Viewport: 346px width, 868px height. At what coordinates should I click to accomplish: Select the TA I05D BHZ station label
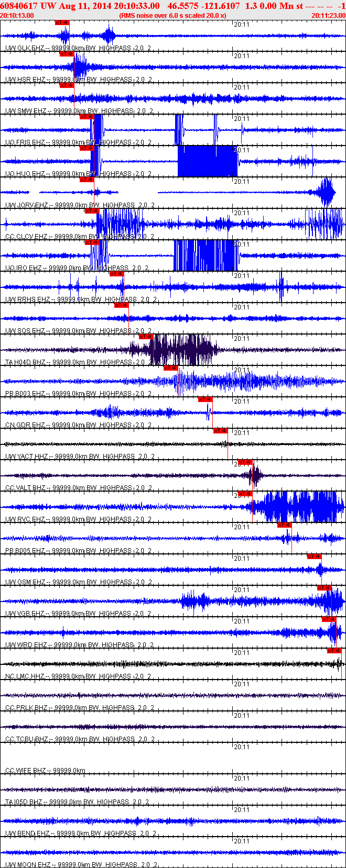[x=24, y=802]
